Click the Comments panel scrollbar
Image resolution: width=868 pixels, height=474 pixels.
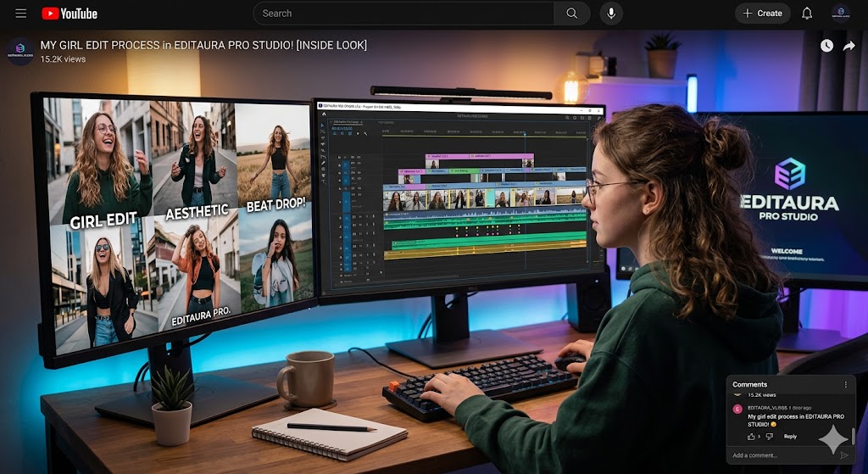853,436
